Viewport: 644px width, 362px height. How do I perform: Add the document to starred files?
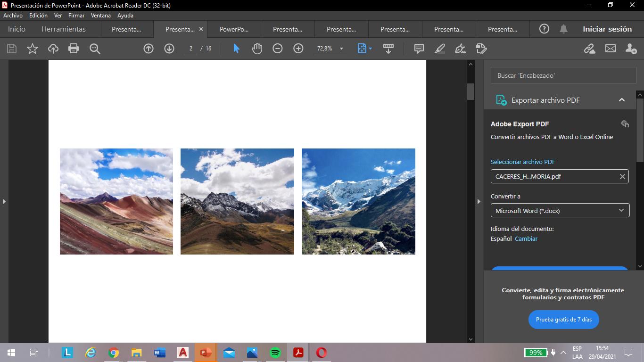(x=33, y=49)
